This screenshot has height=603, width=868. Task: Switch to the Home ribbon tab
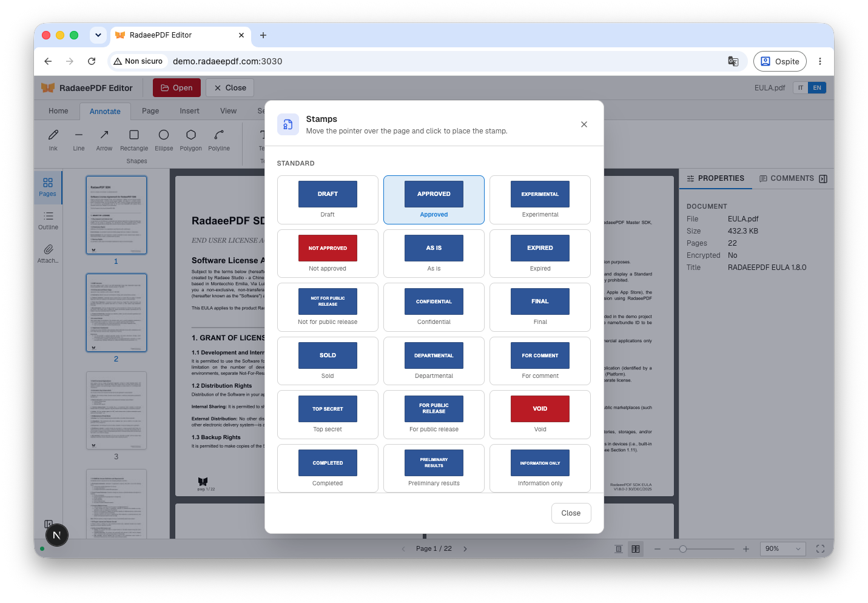58,111
